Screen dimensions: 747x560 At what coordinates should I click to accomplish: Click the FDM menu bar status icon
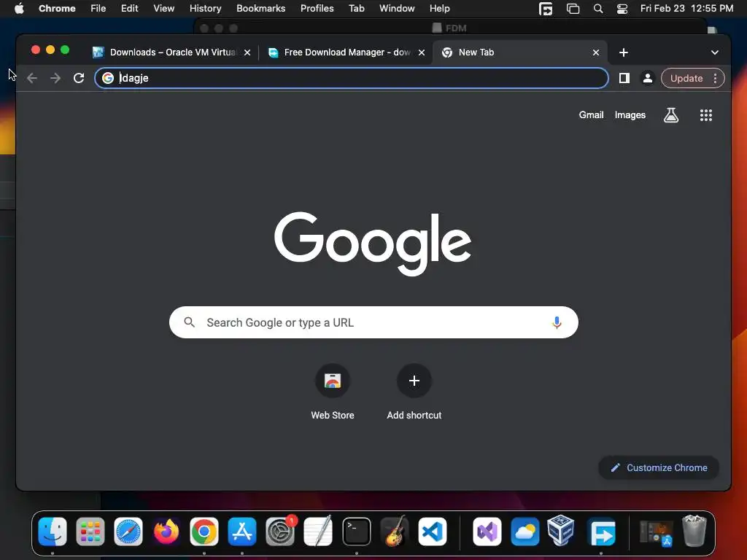546,9
